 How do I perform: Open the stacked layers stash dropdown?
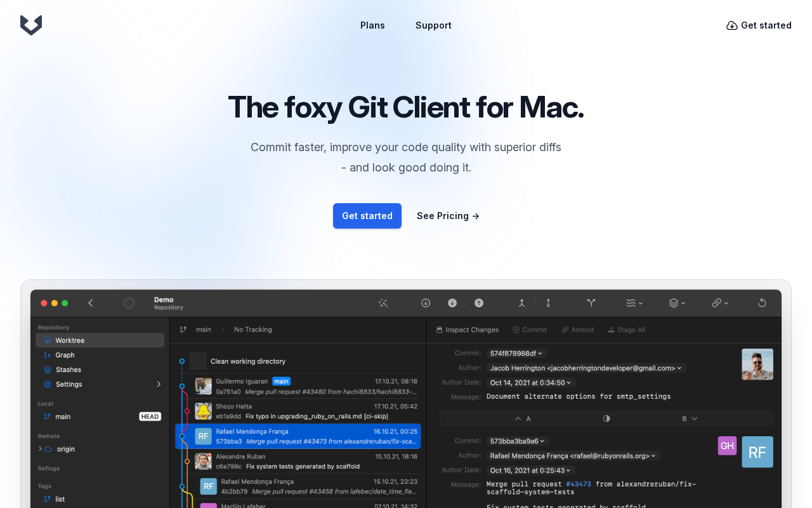pyautogui.click(x=677, y=303)
